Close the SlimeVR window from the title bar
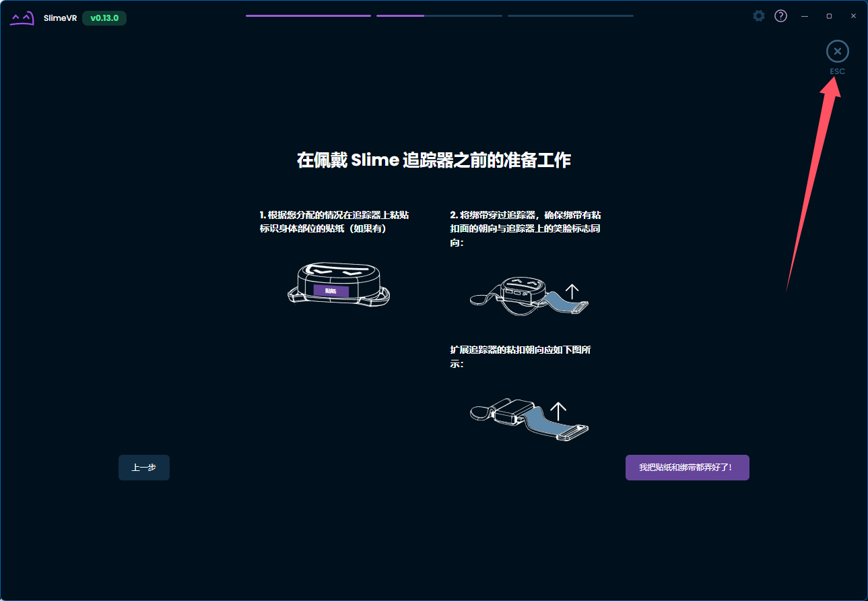Image resolution: width=868 pixels, height=601 pixels. [853, 15]
